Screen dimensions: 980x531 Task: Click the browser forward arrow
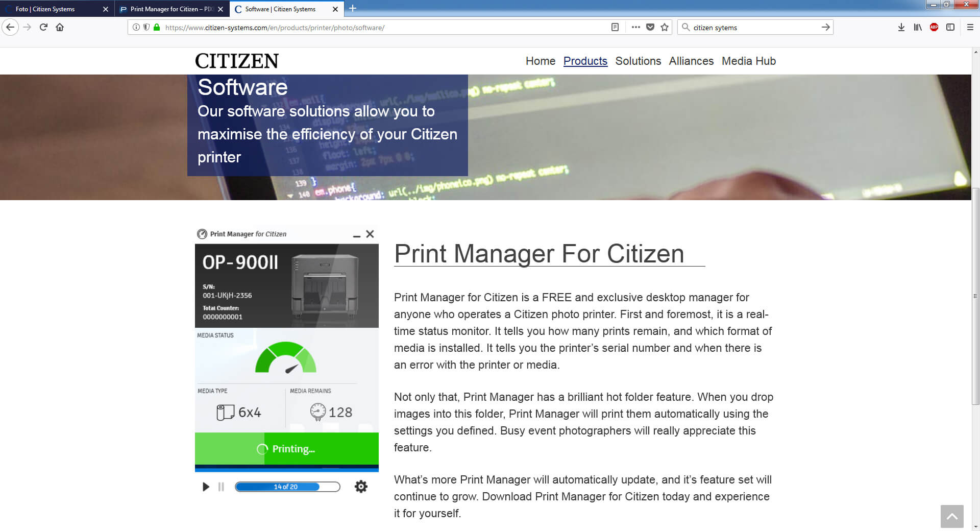(28, 27)
